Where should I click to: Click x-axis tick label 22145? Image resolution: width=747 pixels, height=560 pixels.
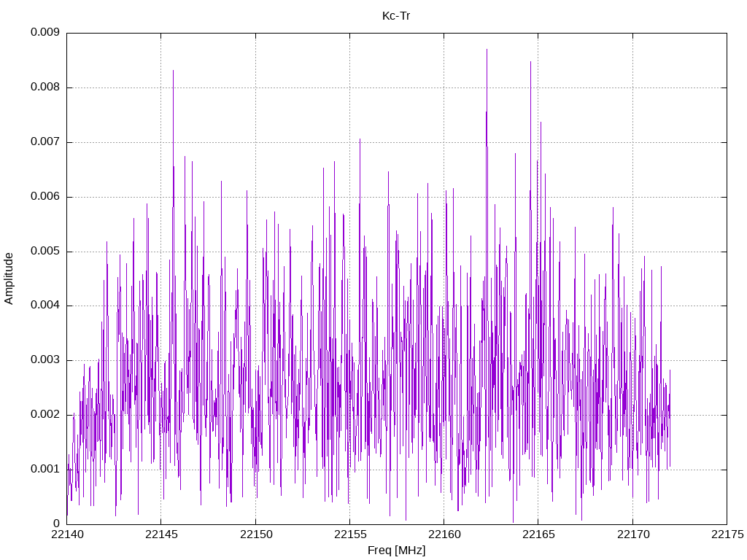click(161, 534)
